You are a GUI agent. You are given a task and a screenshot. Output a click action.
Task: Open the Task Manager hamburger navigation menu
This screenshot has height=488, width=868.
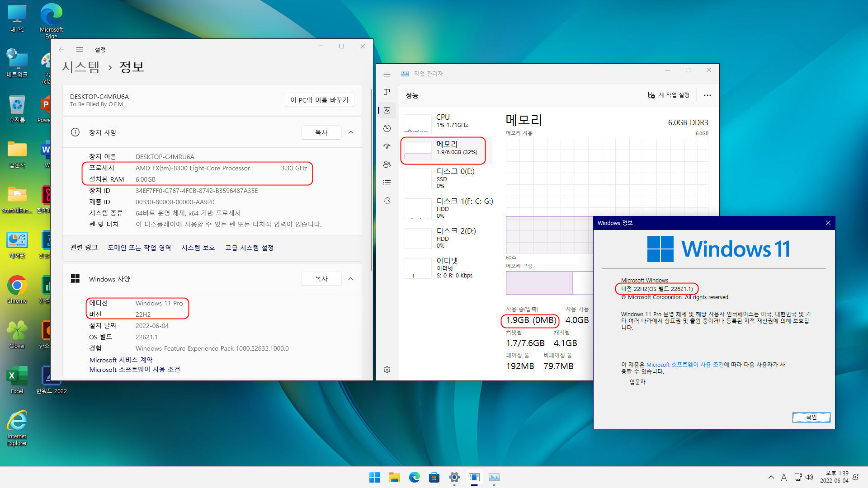coord(387,74)
